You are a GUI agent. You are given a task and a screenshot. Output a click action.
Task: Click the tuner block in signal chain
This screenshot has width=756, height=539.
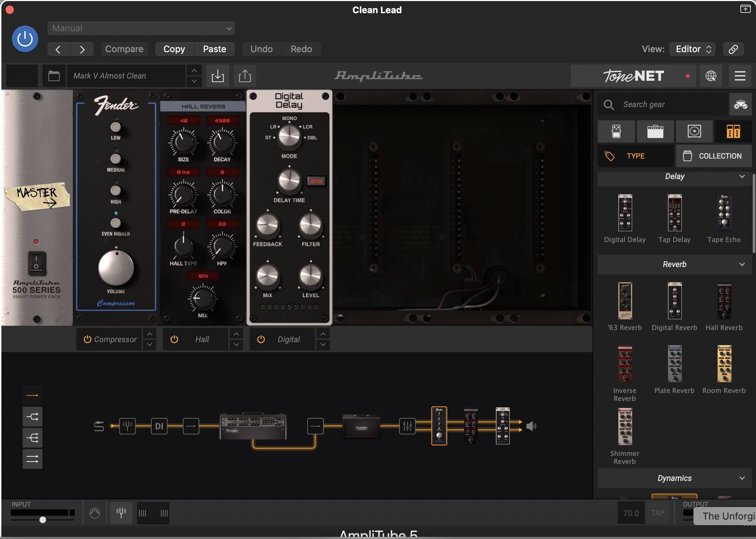click(x=127, y=426)
